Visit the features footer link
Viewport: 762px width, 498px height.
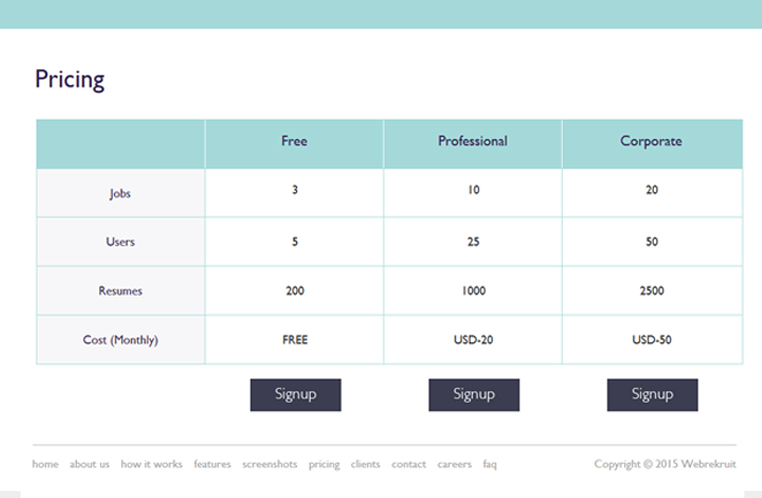(x=212, y=464)
